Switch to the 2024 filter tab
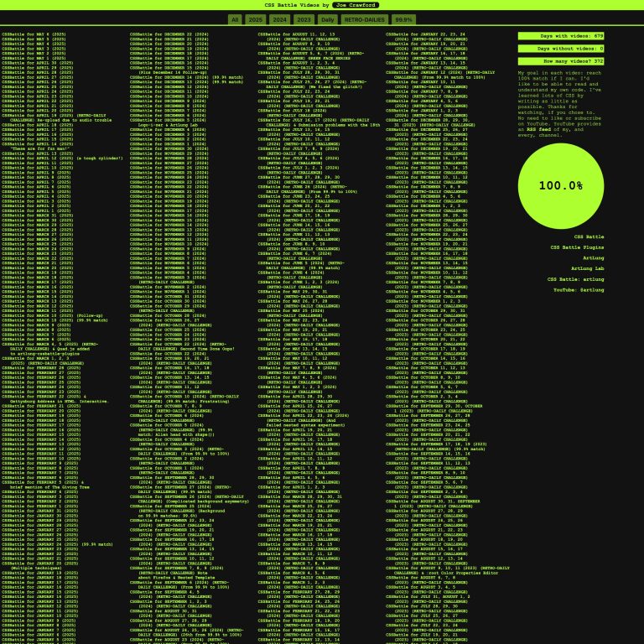 point(280,20)
